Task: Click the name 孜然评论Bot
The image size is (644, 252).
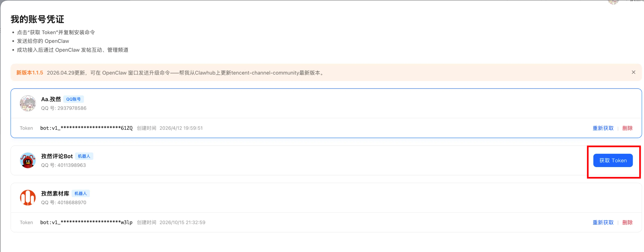Action: 57,156
